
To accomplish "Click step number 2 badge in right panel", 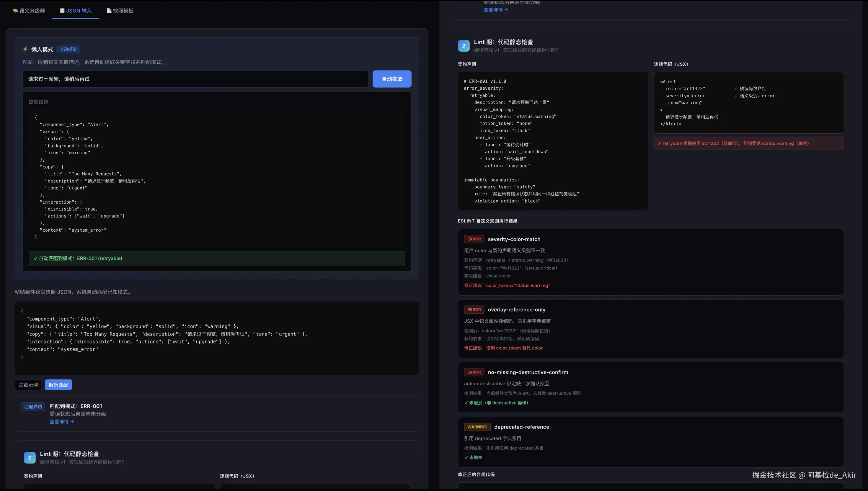I will coord(464,46).
